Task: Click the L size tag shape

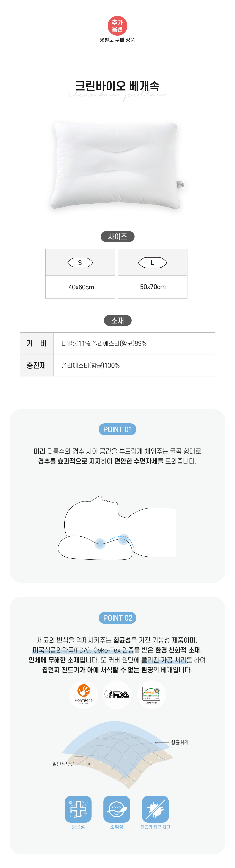Action: tap(153, 262)
